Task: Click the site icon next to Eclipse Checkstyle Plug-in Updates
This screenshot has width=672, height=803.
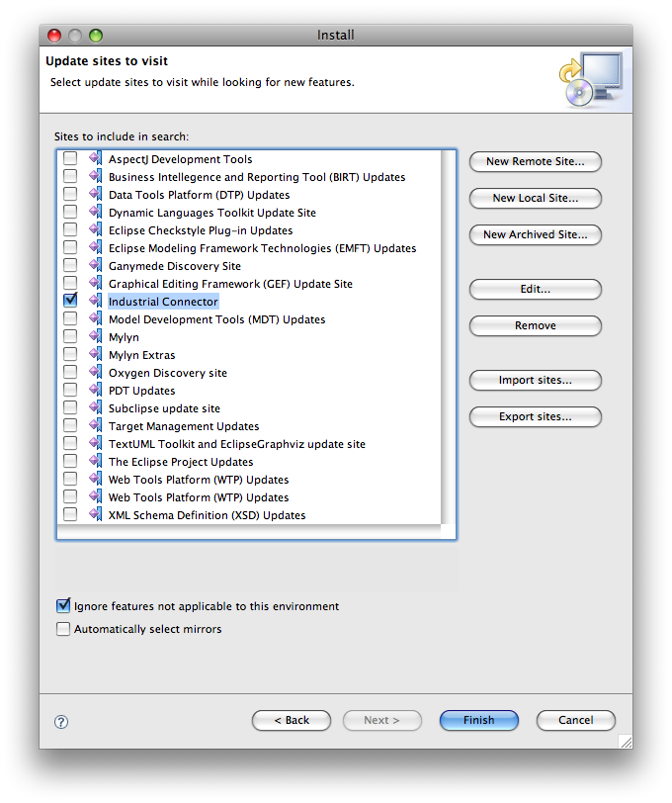Action: [x=95, y=229]
